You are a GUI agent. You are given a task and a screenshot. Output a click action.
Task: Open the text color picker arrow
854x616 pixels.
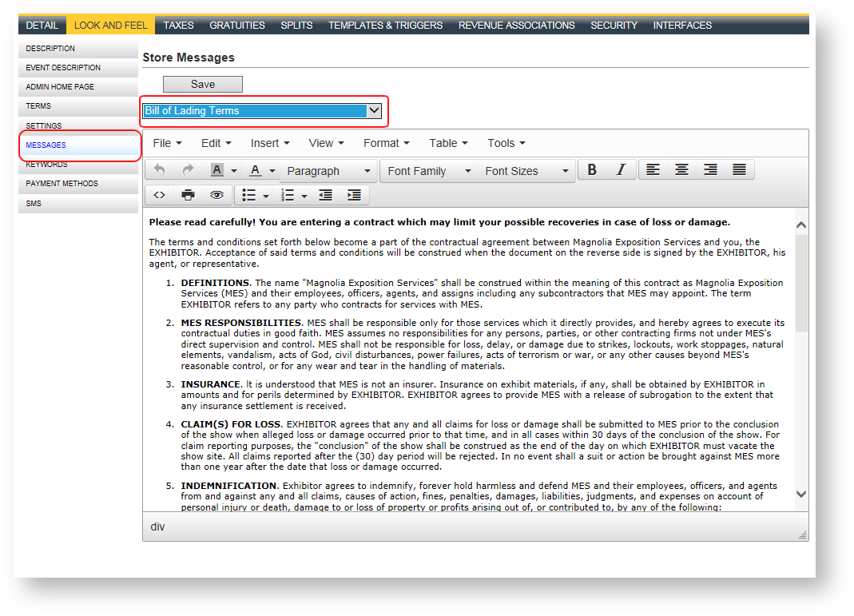point(272,171)
